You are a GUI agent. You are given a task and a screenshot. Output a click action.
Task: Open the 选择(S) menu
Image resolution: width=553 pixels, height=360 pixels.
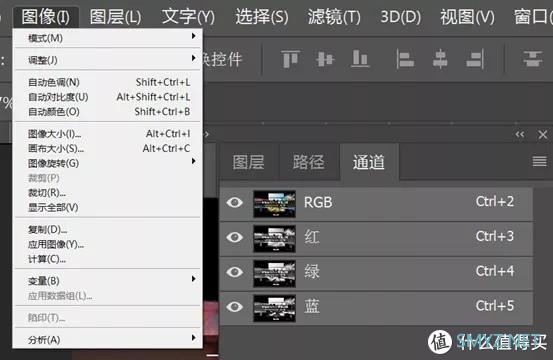[x=262, y=17]
